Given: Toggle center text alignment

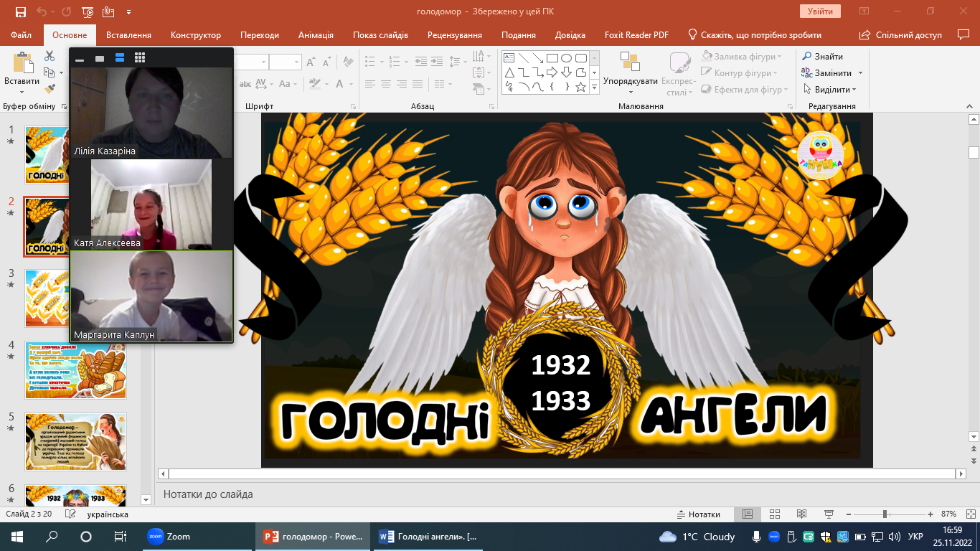Looking at the screenshot, I should click(x=385, y=84).
